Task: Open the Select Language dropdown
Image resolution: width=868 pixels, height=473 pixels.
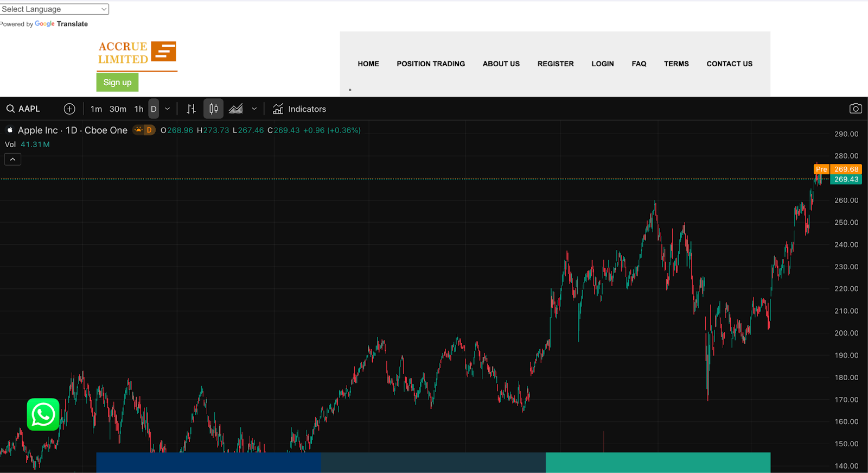Action: pos(54,9)
